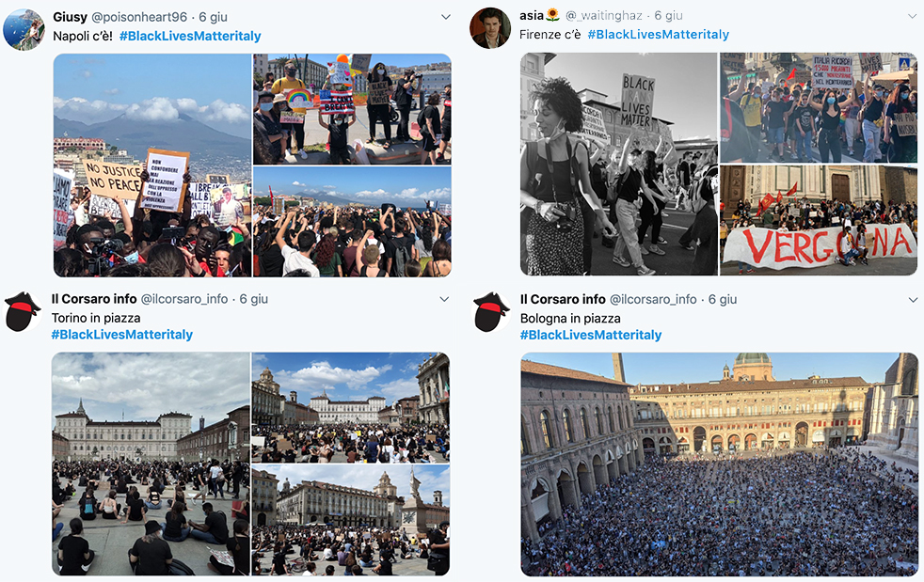Click the hashtag under Torino in piazza
924x582 pixels.
click(x=122, y=335)
